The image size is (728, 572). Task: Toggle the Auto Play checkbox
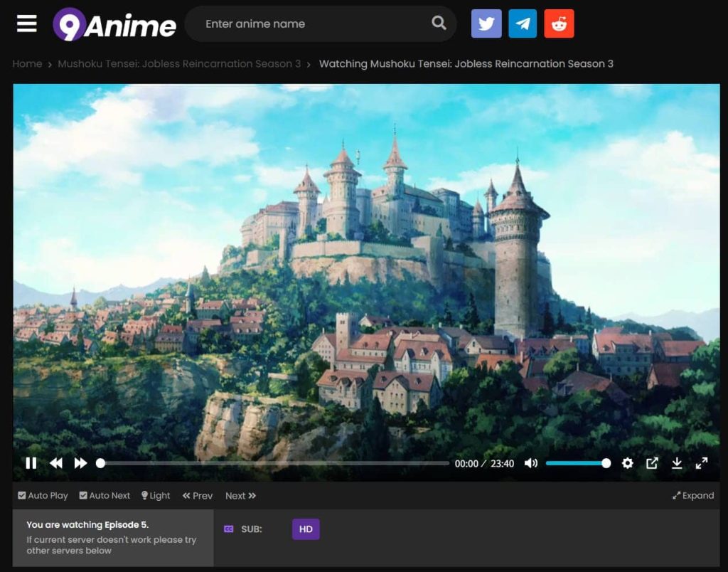[43, 496]
